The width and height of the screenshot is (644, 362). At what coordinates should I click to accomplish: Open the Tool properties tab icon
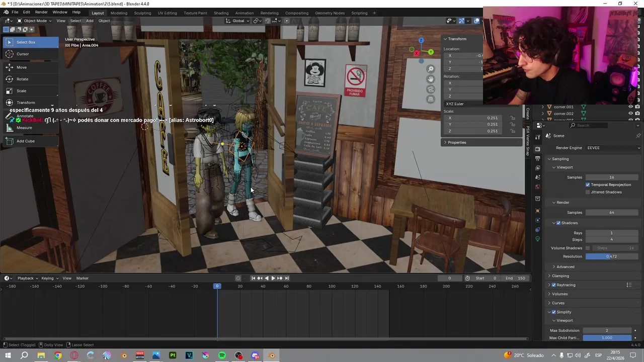pyautogui.click(x=537, y=137)
